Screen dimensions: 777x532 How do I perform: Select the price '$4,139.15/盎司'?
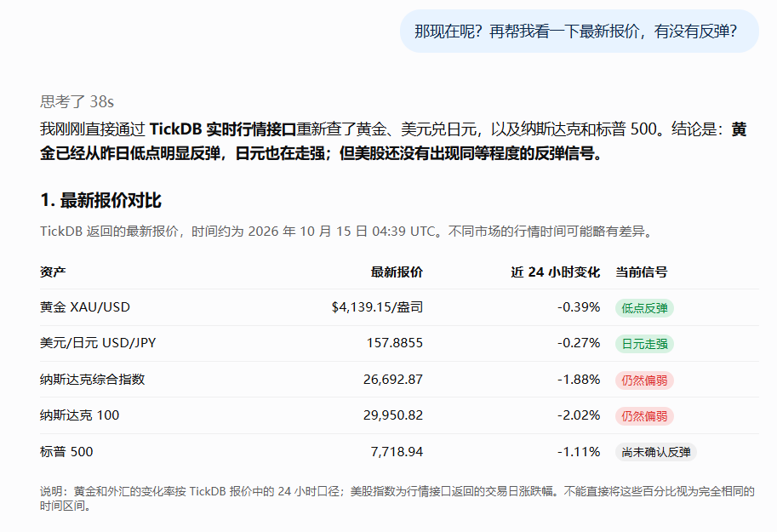click(377, 307)
